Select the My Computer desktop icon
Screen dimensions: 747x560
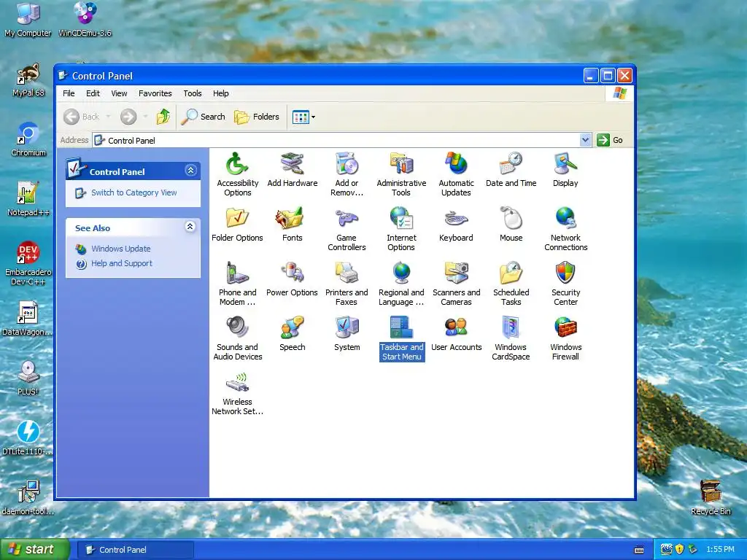coord(28,20)
